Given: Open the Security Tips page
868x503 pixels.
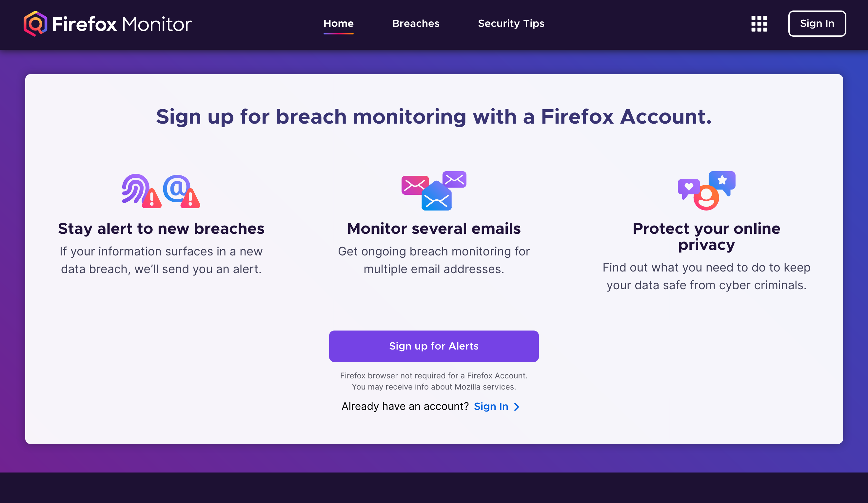Looking at the screenshot, I should pyautogui.click(x=511, y=23).
